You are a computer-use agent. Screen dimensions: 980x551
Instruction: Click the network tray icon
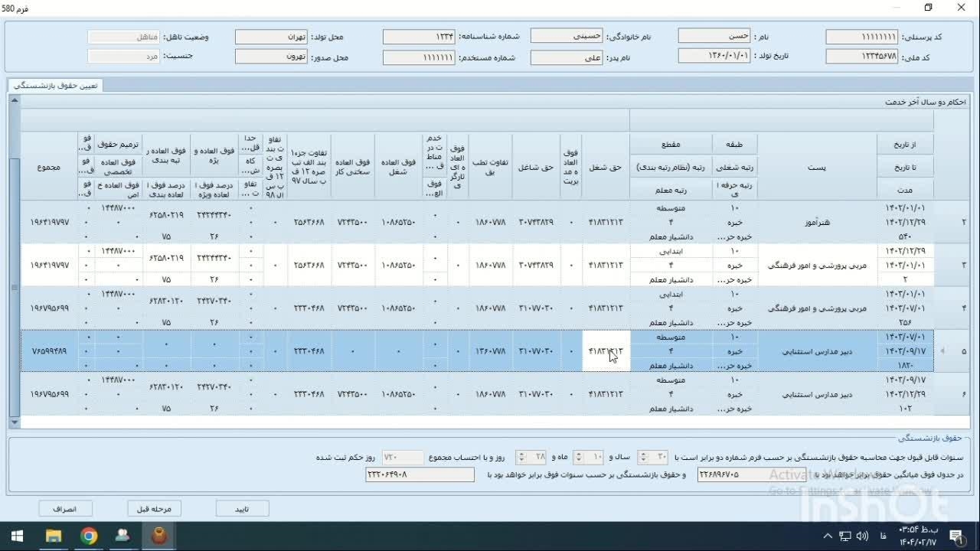pos(844,536)
